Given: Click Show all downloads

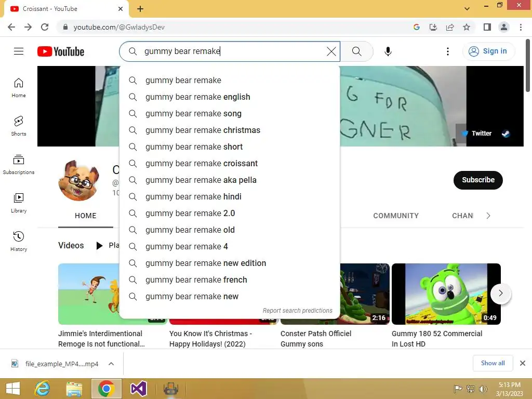Looking at the screenshot, I should pyautogui.click(x=493, y=363).
